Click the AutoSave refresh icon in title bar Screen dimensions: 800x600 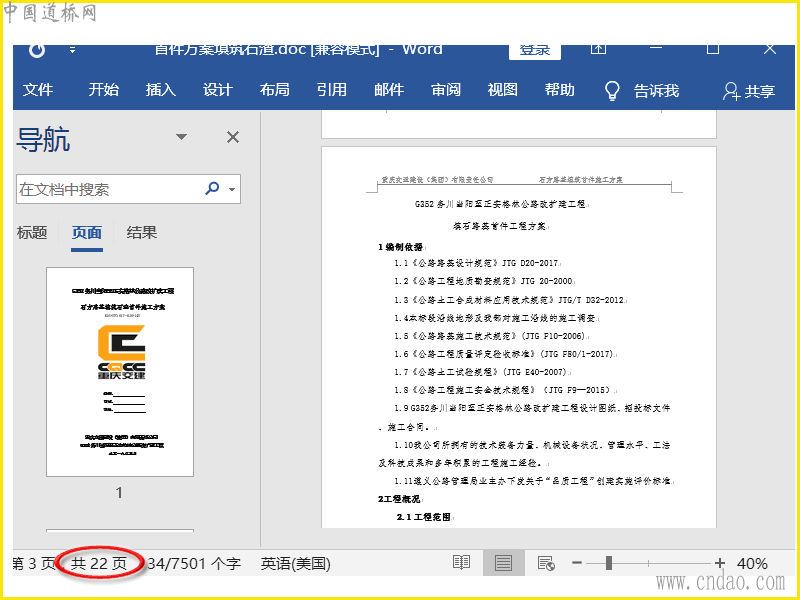click(x=37, y=50)
